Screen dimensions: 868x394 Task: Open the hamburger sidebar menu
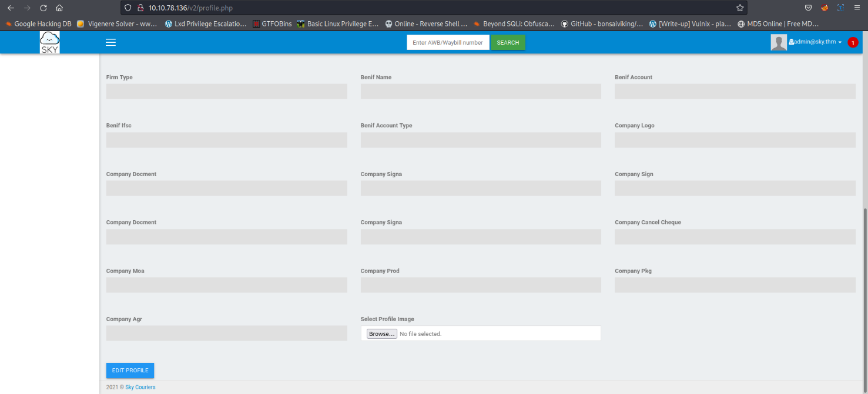[x=110, y=42]
